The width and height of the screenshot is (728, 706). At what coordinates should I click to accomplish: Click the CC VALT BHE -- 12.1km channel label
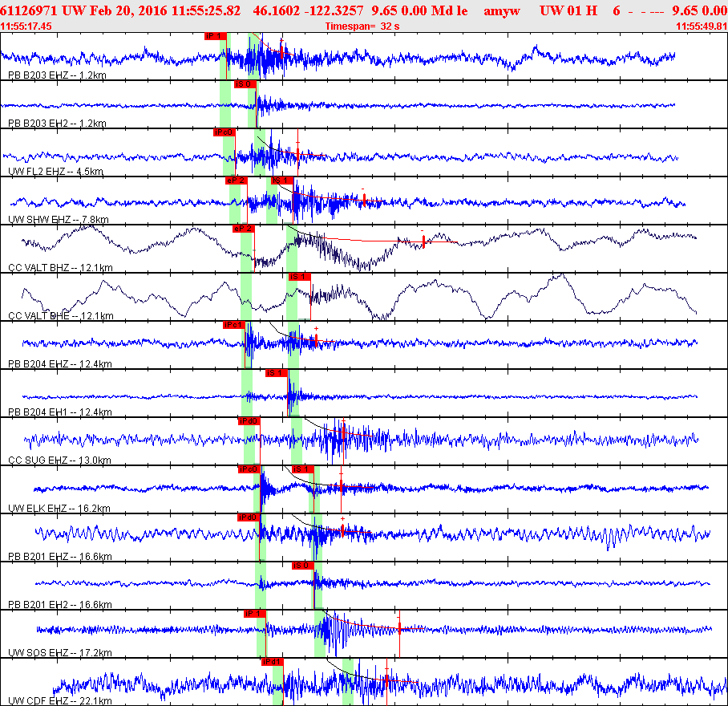tap(61, 316)
